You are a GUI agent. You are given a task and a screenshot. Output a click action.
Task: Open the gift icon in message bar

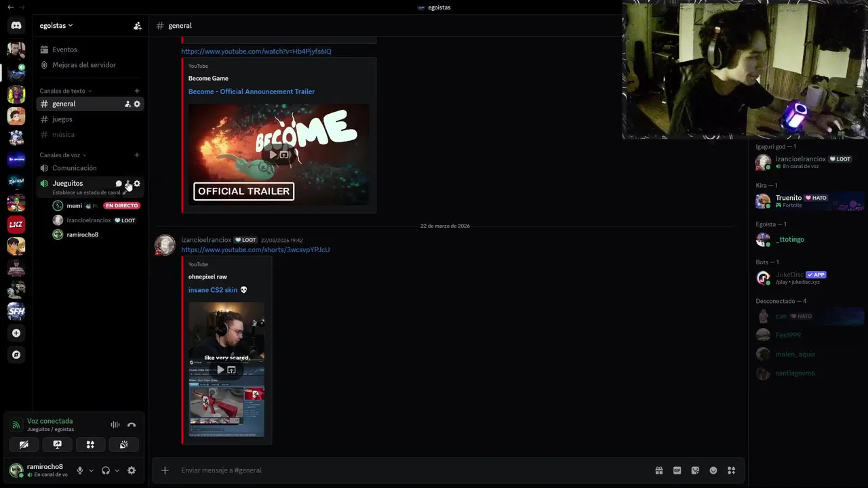(x=658, y=470)
